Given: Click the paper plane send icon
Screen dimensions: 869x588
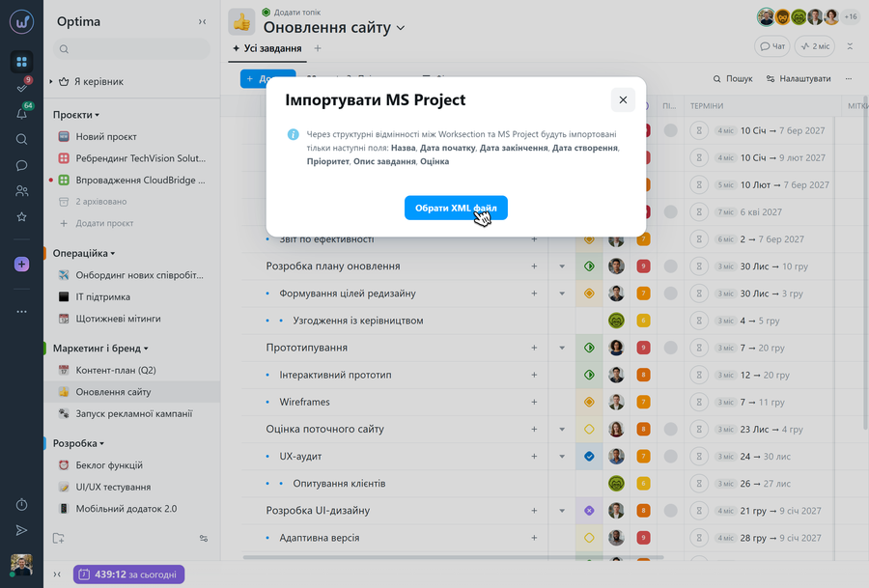Looking at the screenshot, I should click(21, 530).
